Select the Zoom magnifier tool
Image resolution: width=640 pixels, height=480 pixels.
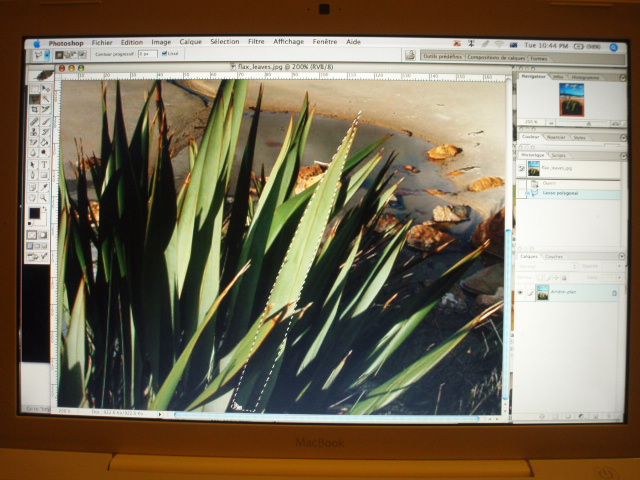click(45, 198)
